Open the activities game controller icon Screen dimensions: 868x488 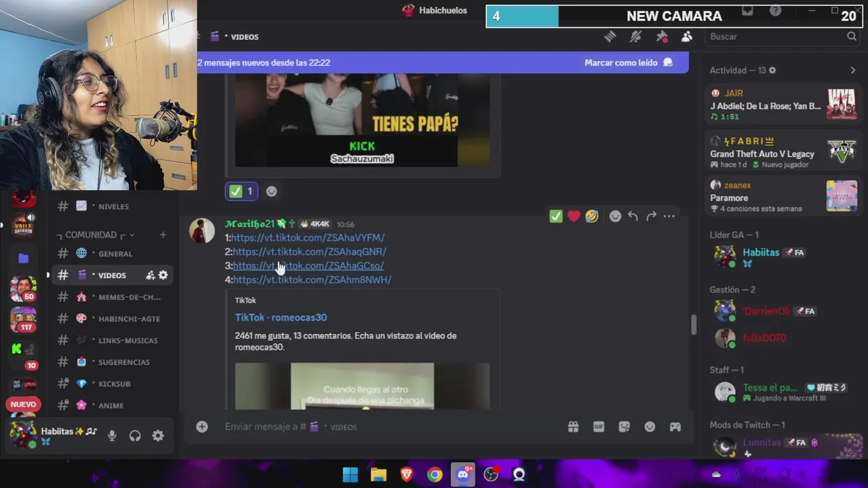tap(675, 426)
